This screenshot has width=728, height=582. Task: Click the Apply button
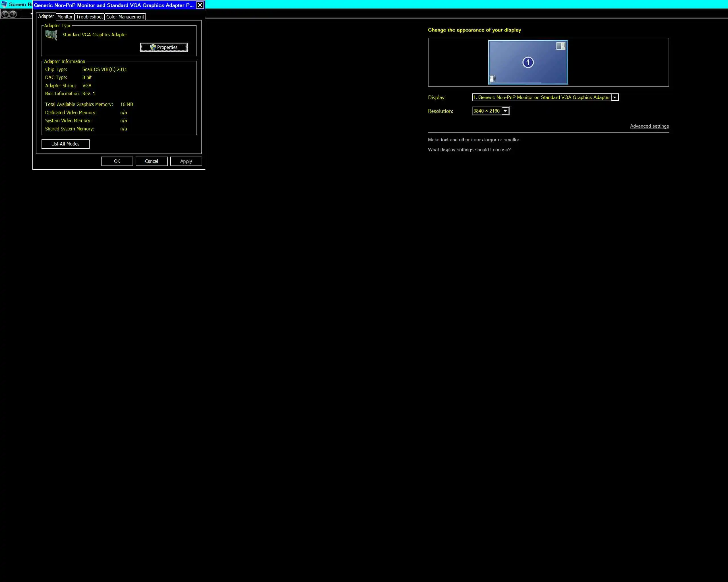click(186, 162)
